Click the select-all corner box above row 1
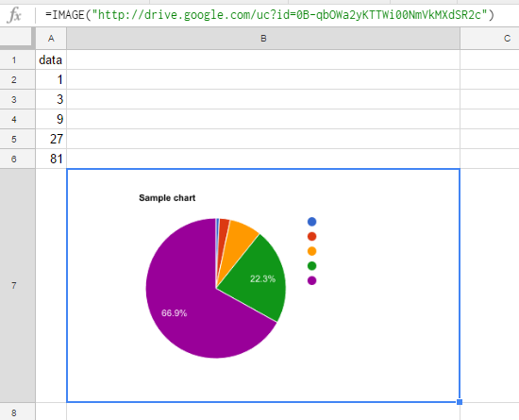Image resolution: width=519 pixels, height=420 pixels. tap(17, 38)
